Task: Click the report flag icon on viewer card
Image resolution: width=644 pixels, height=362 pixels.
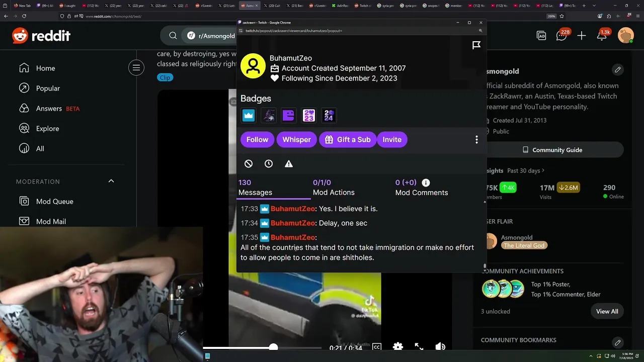Action: click(476, 46)
